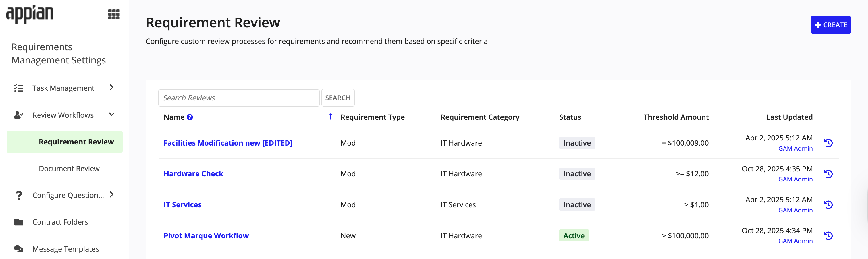The width and height of the screenshot is (868, 259).
Task: Click the Review Workflows user-check icon
Action: tap(19, 115)
